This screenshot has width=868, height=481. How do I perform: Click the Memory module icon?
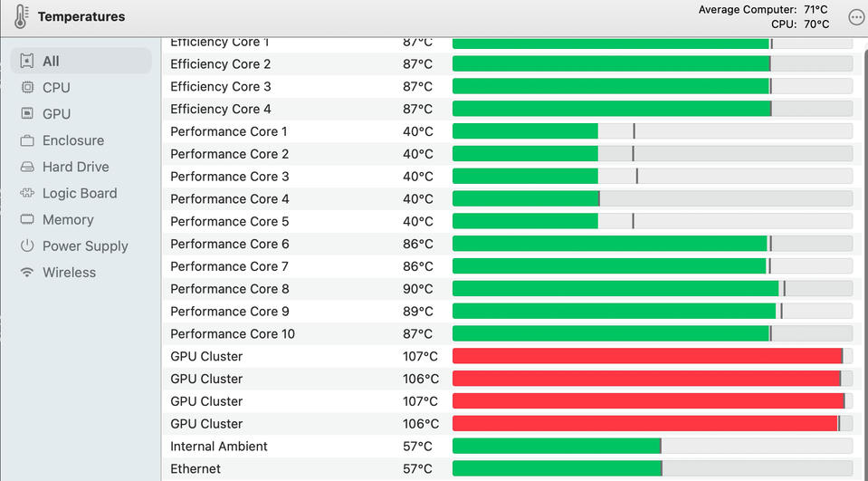(x=27, y=219)
